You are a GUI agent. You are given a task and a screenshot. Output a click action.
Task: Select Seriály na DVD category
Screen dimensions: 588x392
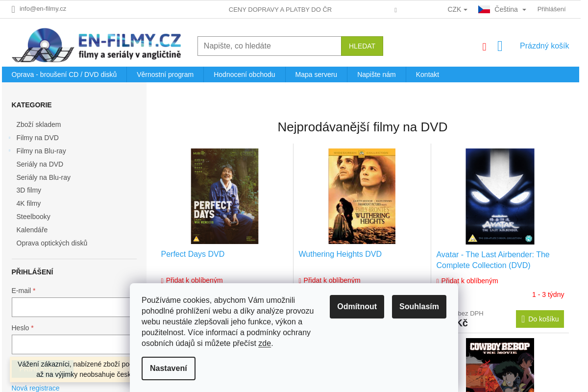(x=40, y=164)
